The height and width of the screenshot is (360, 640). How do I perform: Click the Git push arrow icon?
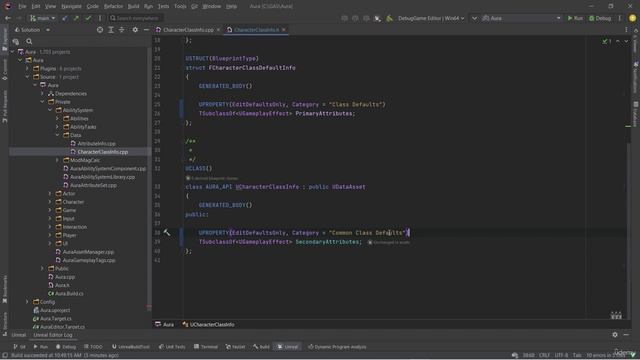point(76,18)
